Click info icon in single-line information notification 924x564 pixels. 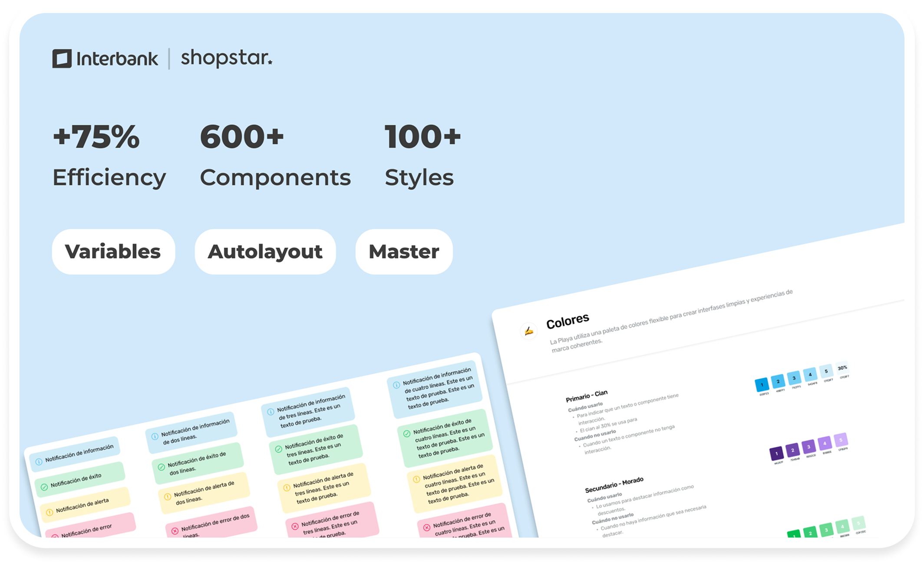pyautogui.click(x=39, y=461)
